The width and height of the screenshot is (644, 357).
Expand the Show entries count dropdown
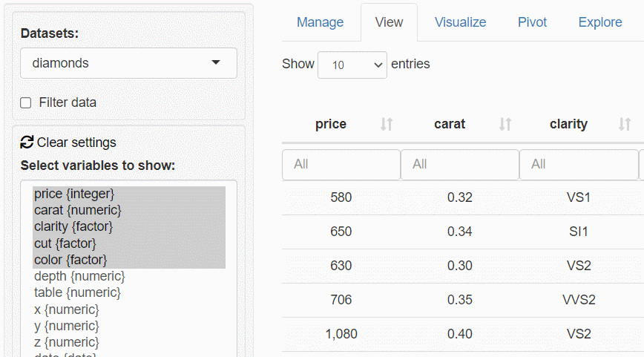tap(352, 65)
